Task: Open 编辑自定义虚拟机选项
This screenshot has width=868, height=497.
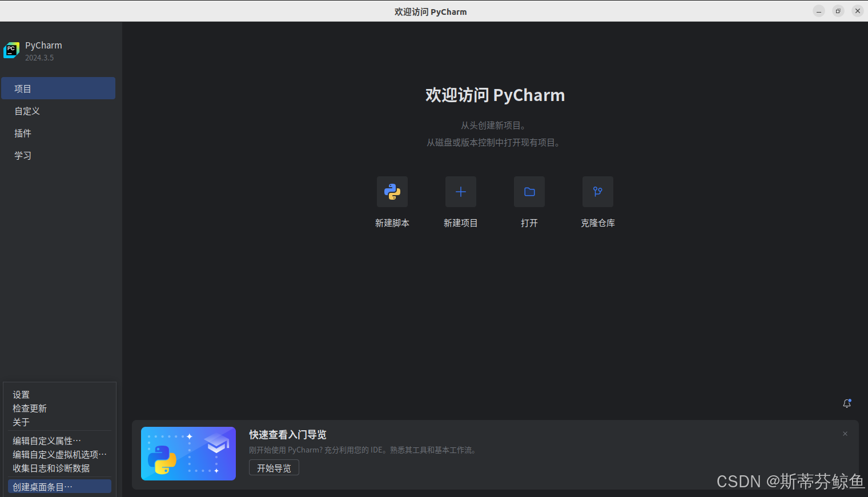Action: point(59,454)
